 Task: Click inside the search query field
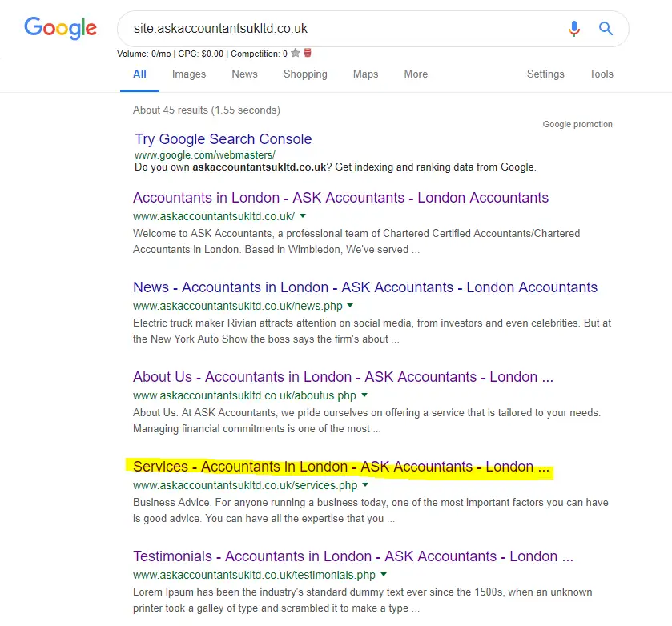pos(343,29)
